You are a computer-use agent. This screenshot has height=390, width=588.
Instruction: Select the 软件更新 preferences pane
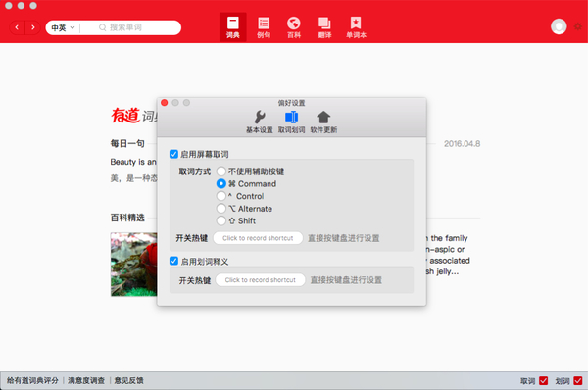(x=323, y=122)
